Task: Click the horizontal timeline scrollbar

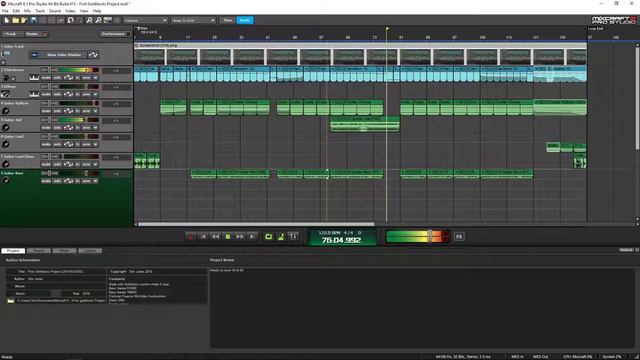Action: pyautogui.click(x=256, y=224)
